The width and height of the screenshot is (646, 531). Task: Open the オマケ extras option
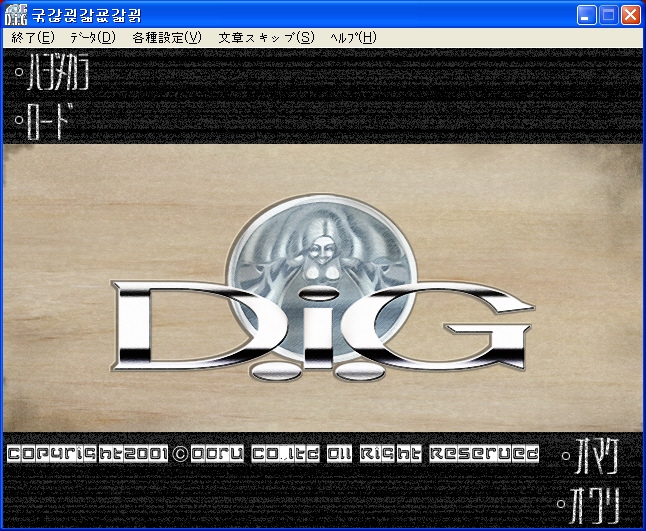point(590,456)
